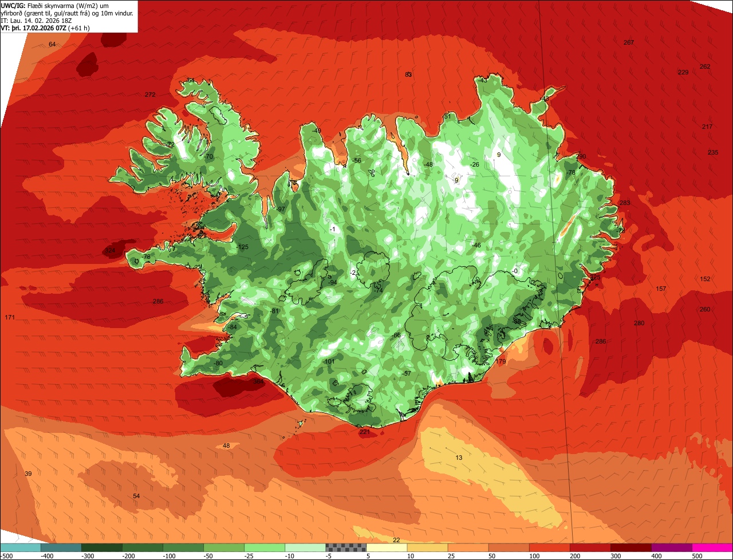This screenshot has height=560, width=733.
Task: Click the land value -81 in southwest Iceland
Action: coord(274,311)
